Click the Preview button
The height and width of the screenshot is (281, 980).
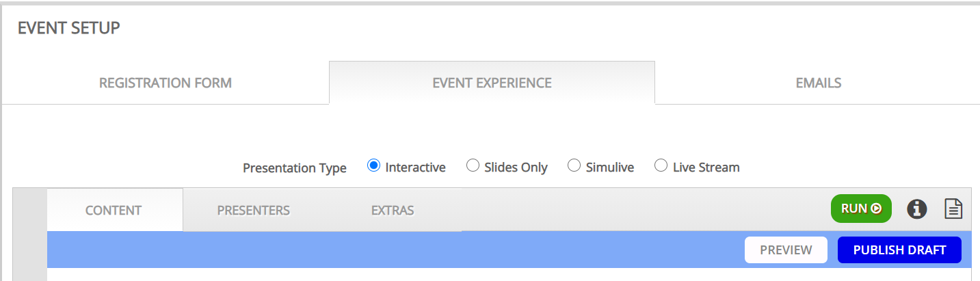point(786,250)
